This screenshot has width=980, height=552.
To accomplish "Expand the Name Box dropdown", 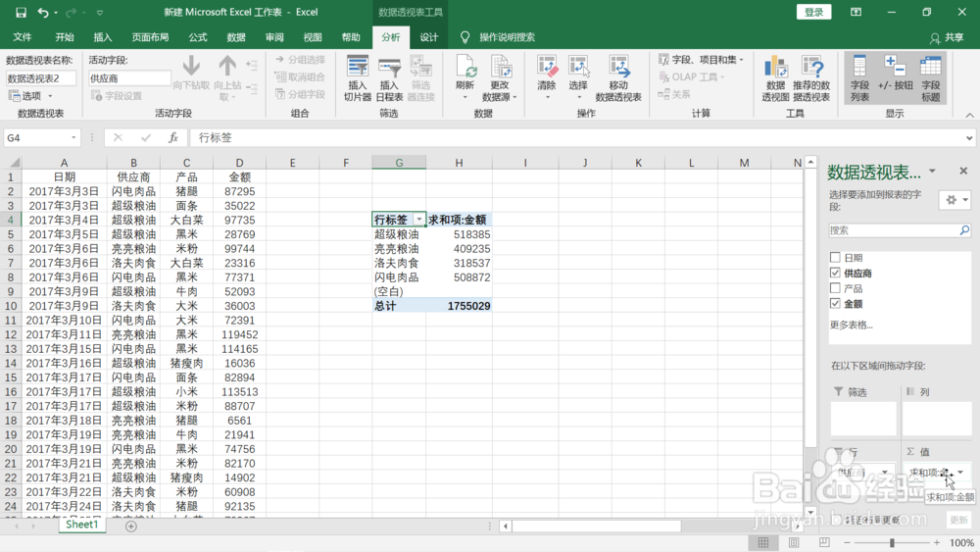I will pos(73,137).
